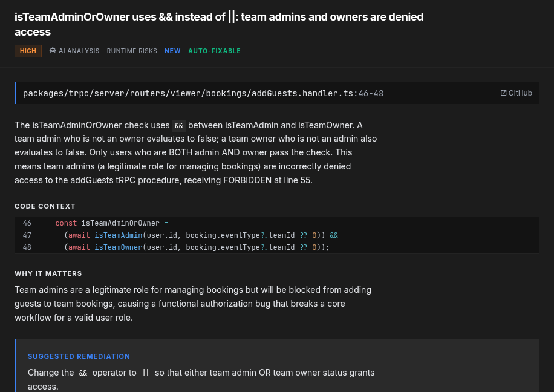Click the AUTO-FIXABLE label
This screenshot has width=554, height=392.
tap(214, 51)
